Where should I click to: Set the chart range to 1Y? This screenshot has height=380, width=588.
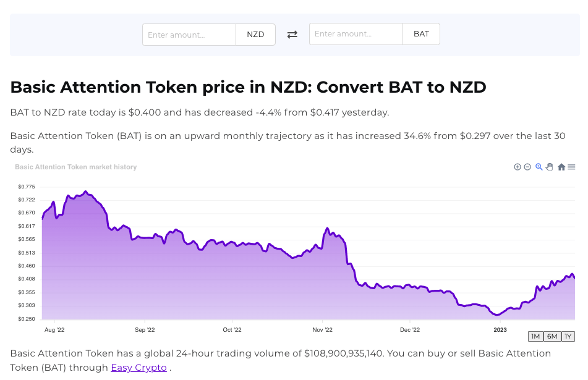568,336
